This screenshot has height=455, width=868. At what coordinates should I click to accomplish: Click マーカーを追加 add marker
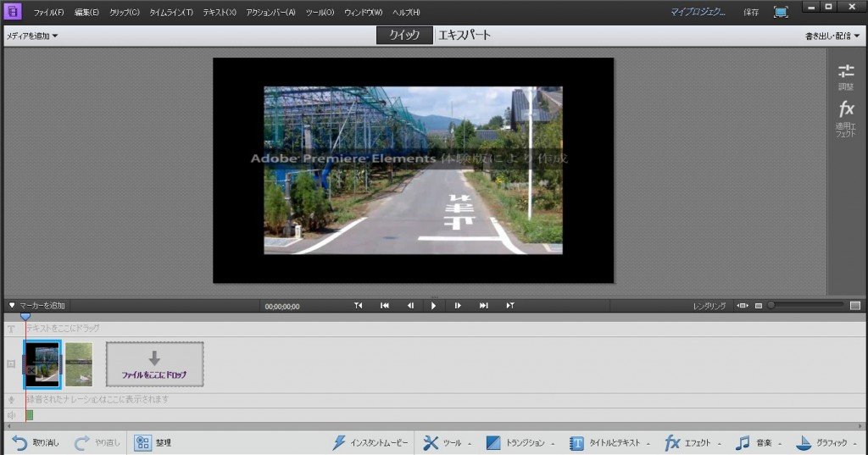(37, 306)
